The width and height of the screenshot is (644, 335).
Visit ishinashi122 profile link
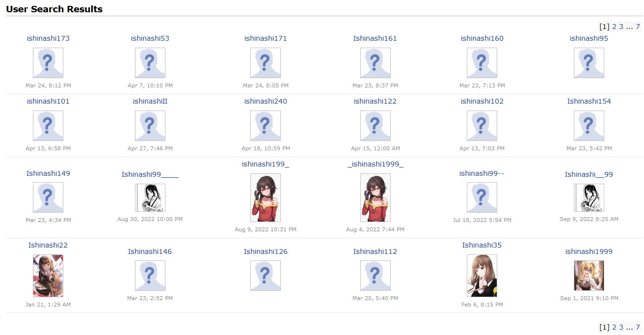[375, 101]
